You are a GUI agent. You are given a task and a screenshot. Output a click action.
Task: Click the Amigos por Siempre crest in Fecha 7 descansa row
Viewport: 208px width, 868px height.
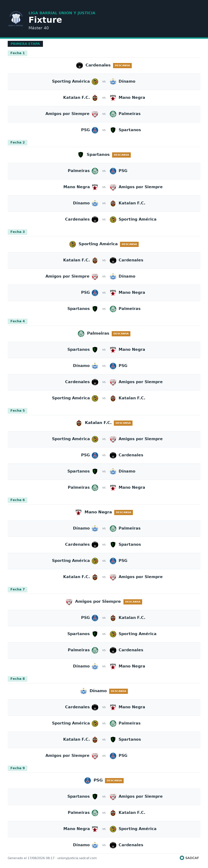tap(69, 601)
